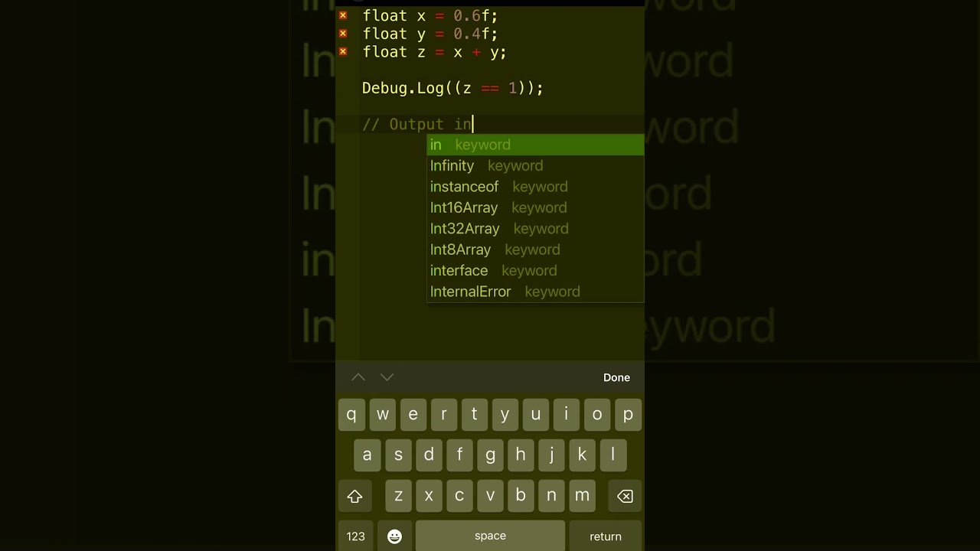This screenshot has height=551, width=980.
Task: Tap the 'q' key
Action: click(351, 414)
